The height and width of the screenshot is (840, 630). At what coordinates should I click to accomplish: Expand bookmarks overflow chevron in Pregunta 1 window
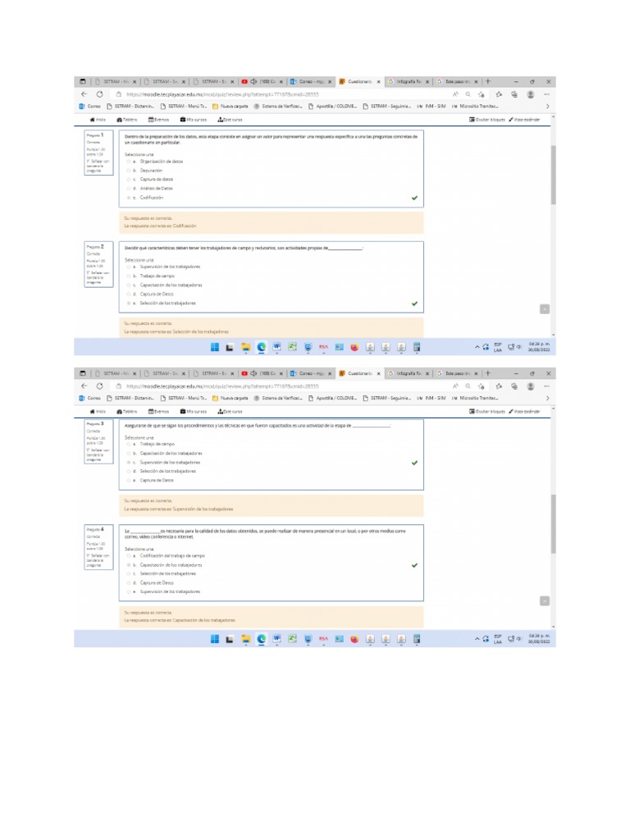547,106
